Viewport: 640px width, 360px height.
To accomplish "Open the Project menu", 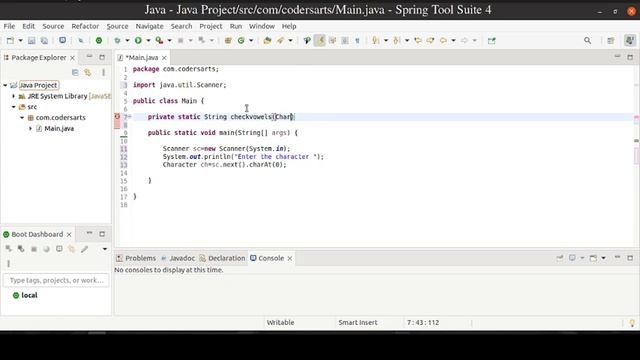I will (211, 26).
